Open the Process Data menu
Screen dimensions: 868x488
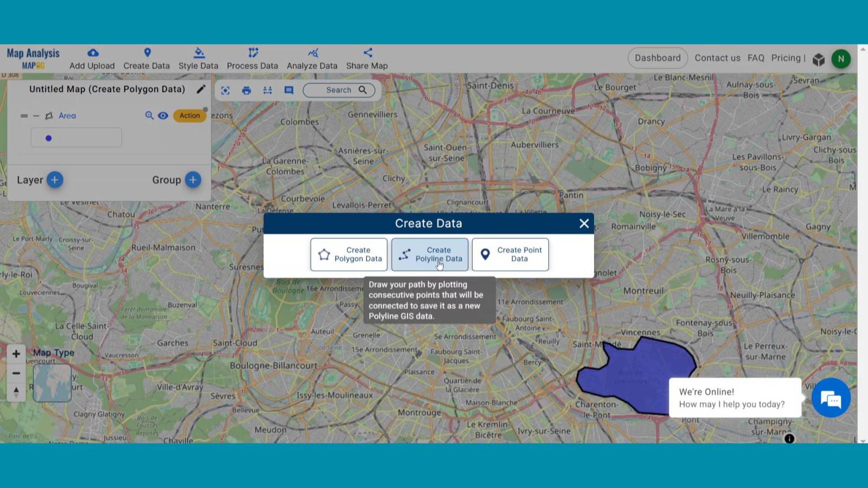(x=252, y=59)
